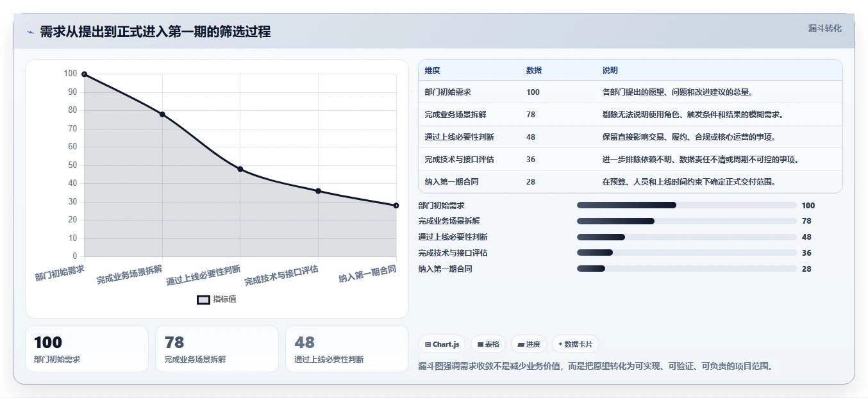Click the chart data point at value 28
868x398 pixels.
pyautogui.click(x=396, y=206)
